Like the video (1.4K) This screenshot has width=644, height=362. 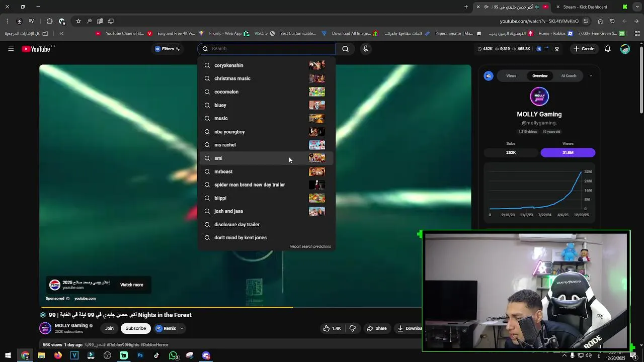click(x=332, y=328)
